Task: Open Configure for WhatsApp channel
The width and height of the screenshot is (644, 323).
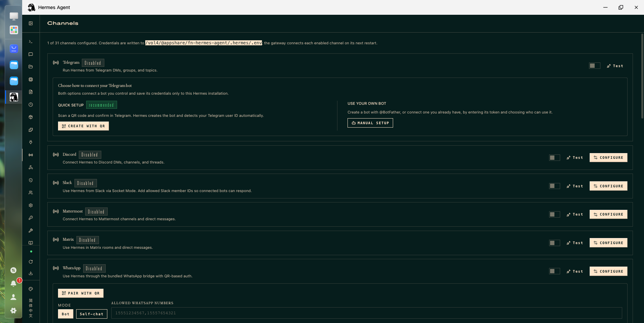Action: [x=608, y=271]
